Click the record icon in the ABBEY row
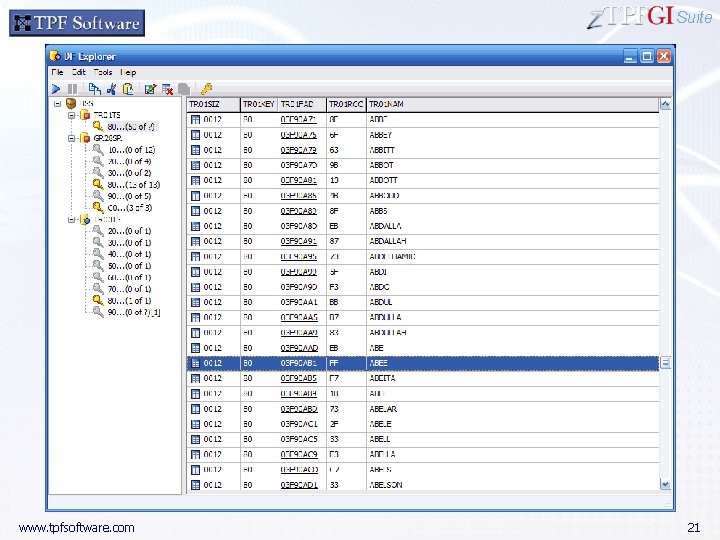720x540 pixels. tap(195, 135)
